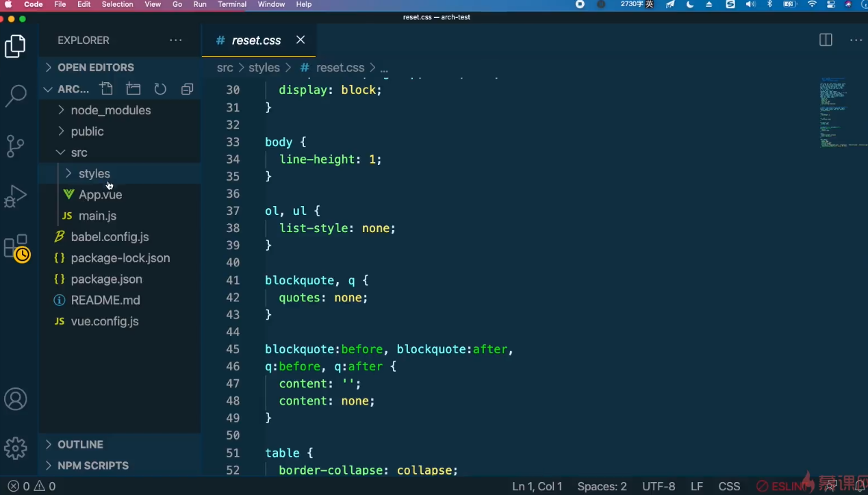Open package-lock.json in the file tree
Viewport: 868px width, 495px height.
[120, 258]
